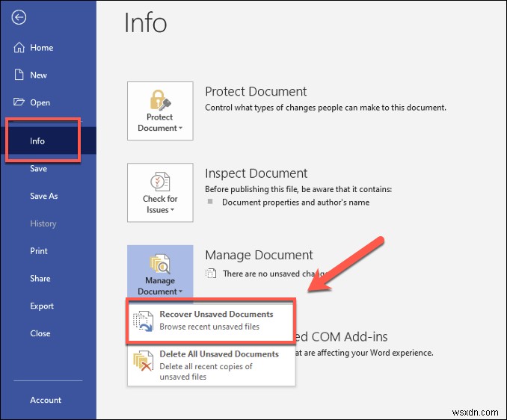
Task: Click the Recover Unsaved Documents arrow icon
Action: [x=144, y=321]
